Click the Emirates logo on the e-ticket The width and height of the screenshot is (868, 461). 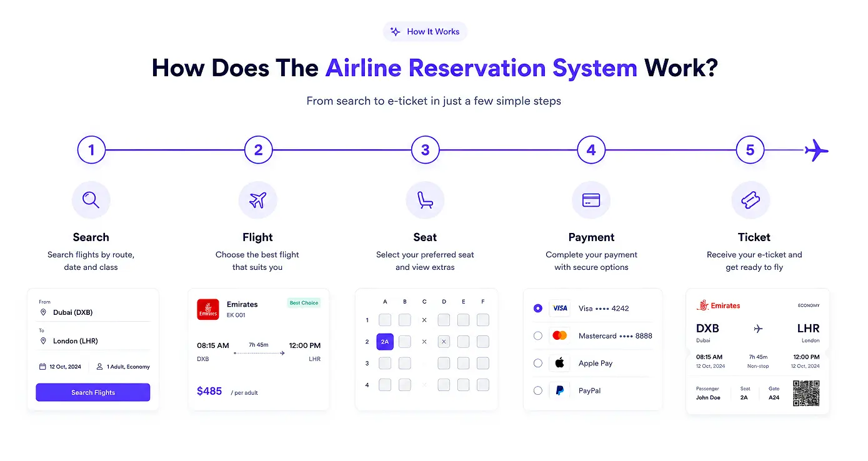coord(718,305)
